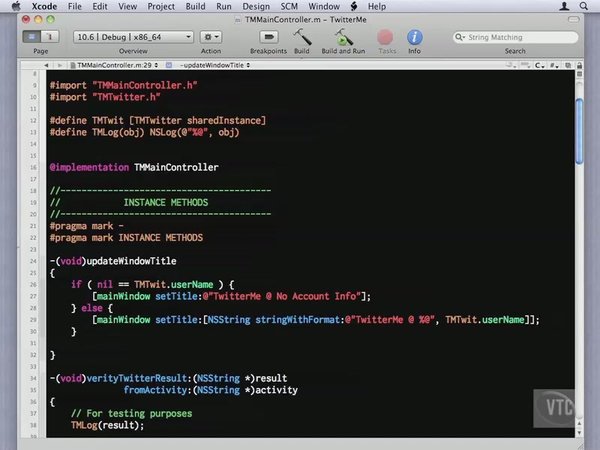Open the search magnifier options menu
The image size is (600, 450).
tap(460, 37)
